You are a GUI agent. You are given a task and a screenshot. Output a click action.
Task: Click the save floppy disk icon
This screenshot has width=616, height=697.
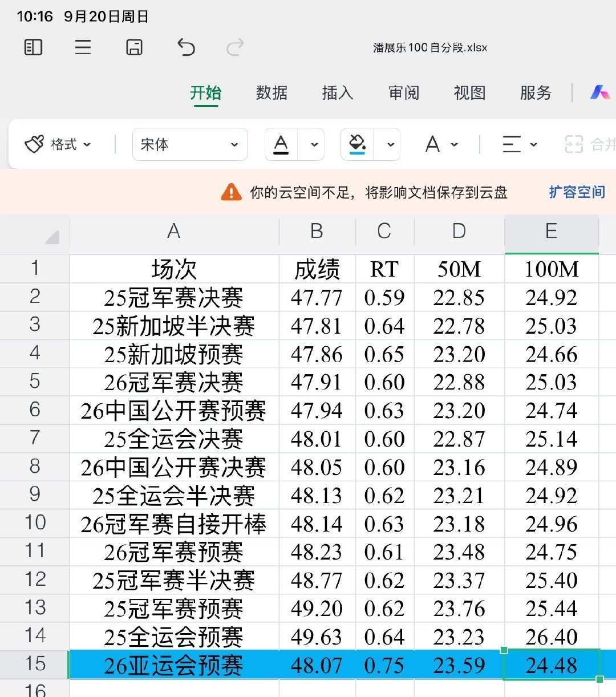(134, 47)
